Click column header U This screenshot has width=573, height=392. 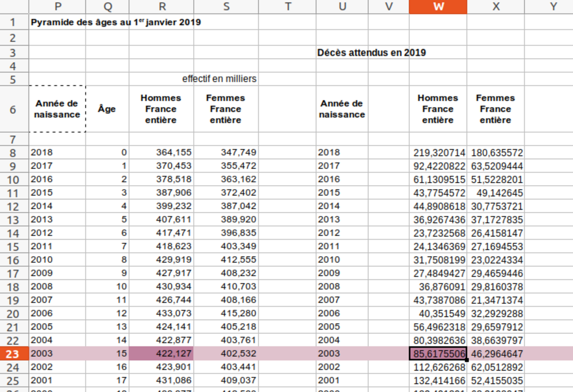[x=342, y=7]
